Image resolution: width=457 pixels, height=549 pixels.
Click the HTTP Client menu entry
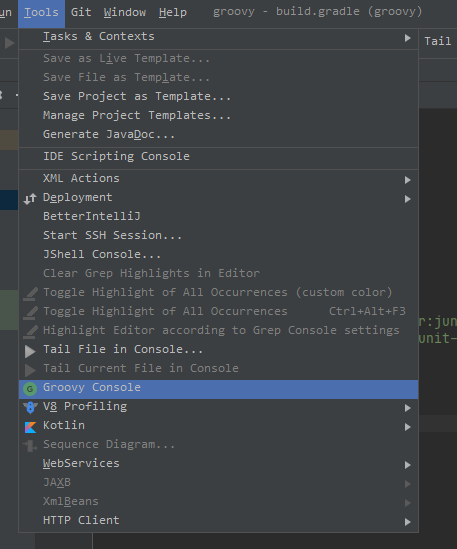[219, 521]
